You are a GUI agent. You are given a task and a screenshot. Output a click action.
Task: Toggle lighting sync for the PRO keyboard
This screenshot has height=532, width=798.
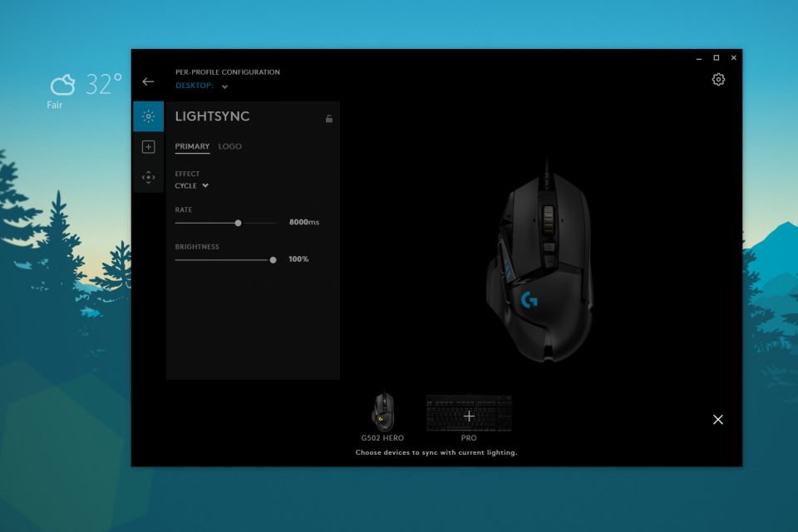pyautogui.click(x=469, y=411)
